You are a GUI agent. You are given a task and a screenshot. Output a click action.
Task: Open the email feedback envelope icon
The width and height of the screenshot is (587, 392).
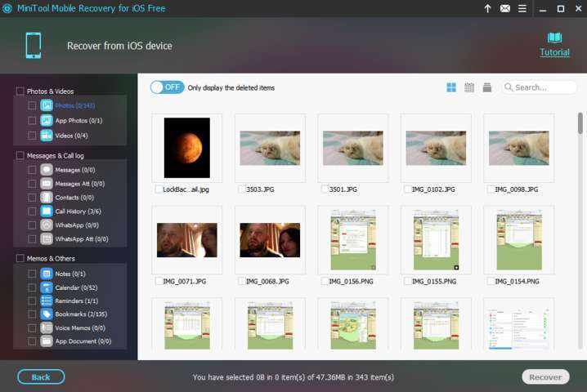(x=505, y=8)
